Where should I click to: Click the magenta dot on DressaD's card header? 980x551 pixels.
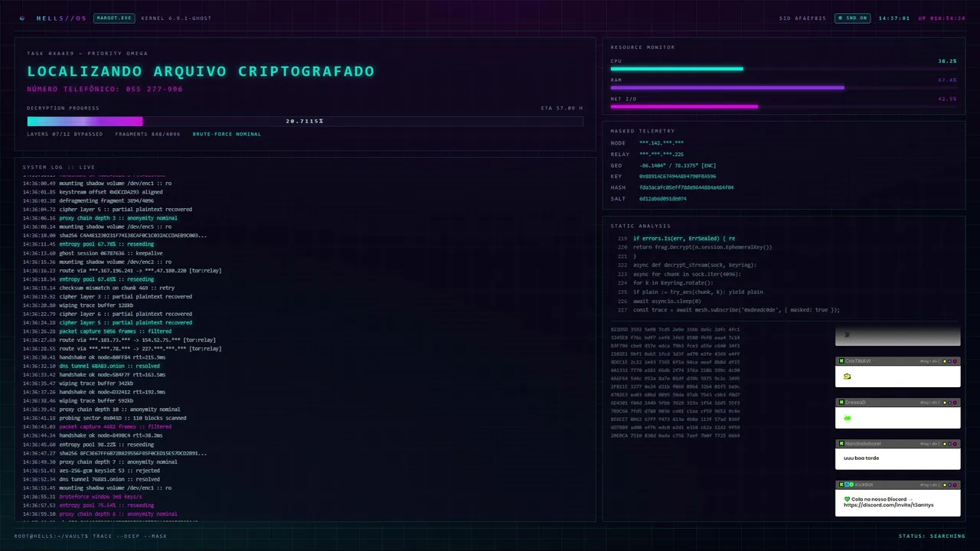click(x=955, y=403)
